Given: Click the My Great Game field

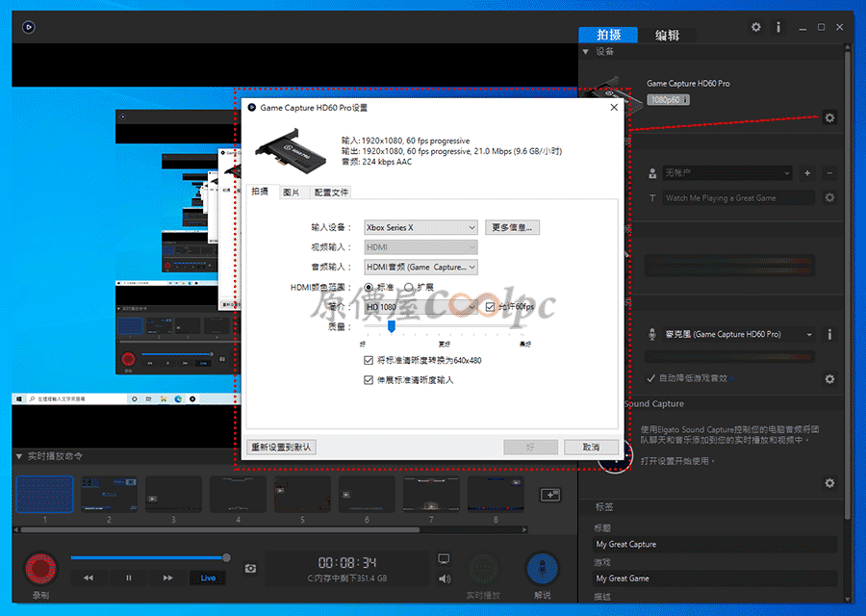Looking at the screenshot, I should [x=715, y=578].
